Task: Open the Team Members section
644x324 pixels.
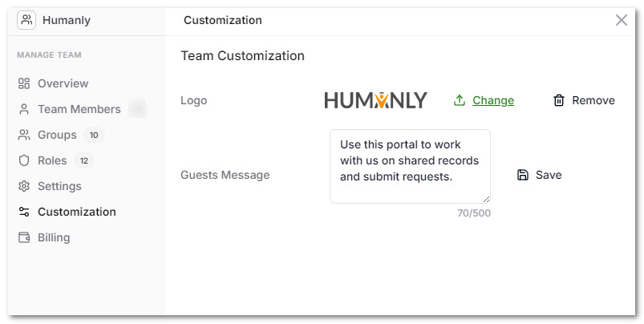Action: (x=79, y=109)
